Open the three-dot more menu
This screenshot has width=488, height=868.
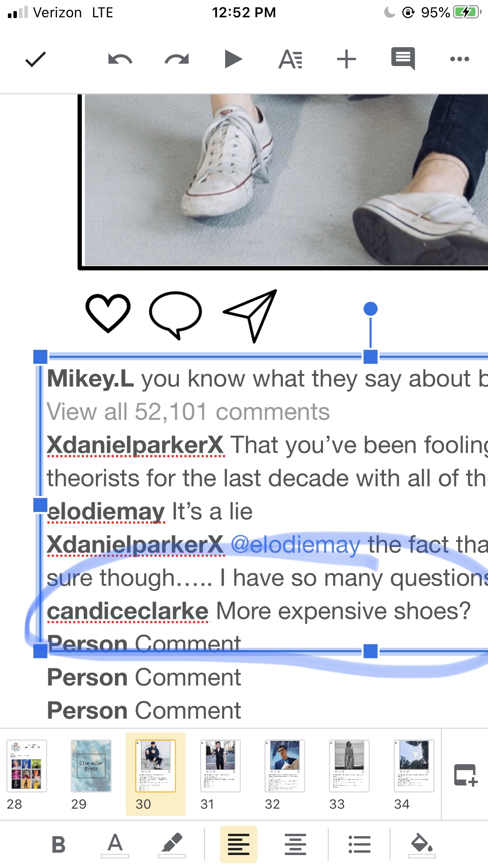[460, 59]
